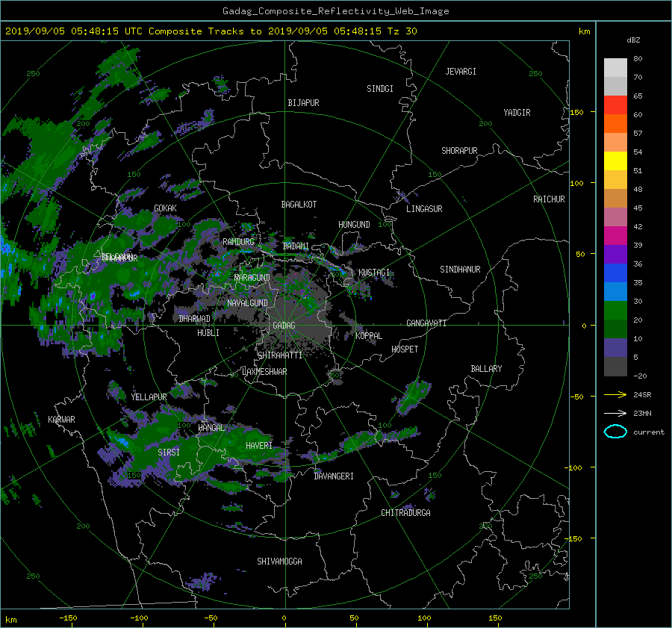Click the yellow 24SR arrow legend icon
Viewport: 672px width, 628px height.
pos(615,394)
